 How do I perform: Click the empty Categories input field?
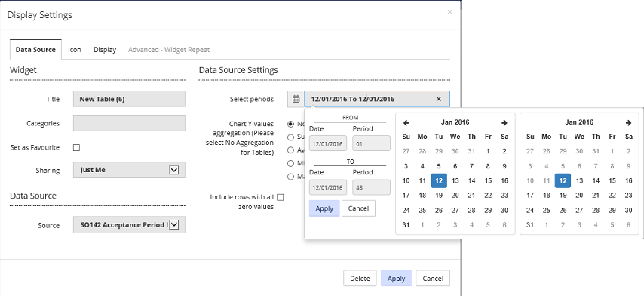click(x=129, y=123)
